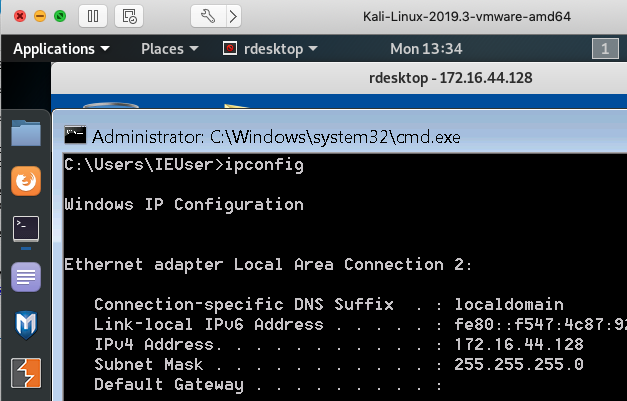Click the clock showing Mon 13:34
Image resolution: width=627 pixels, height=401 pixels.
tap(426, 49)
